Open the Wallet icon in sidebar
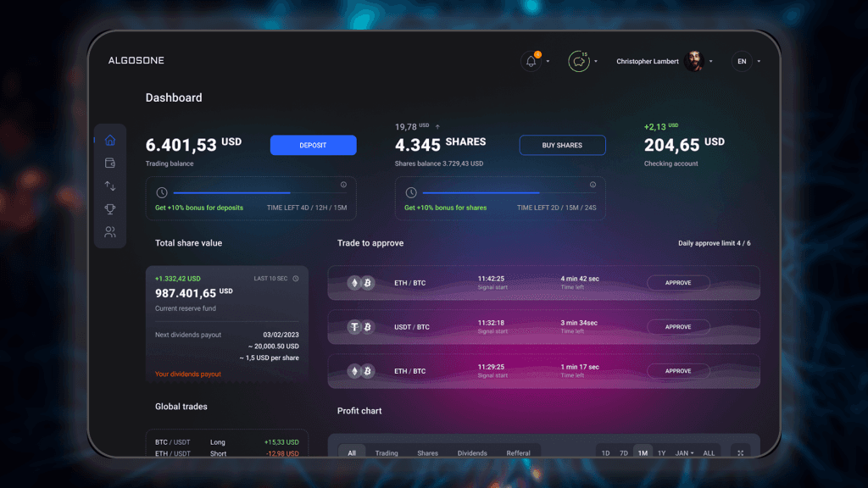 click(110, 164)
